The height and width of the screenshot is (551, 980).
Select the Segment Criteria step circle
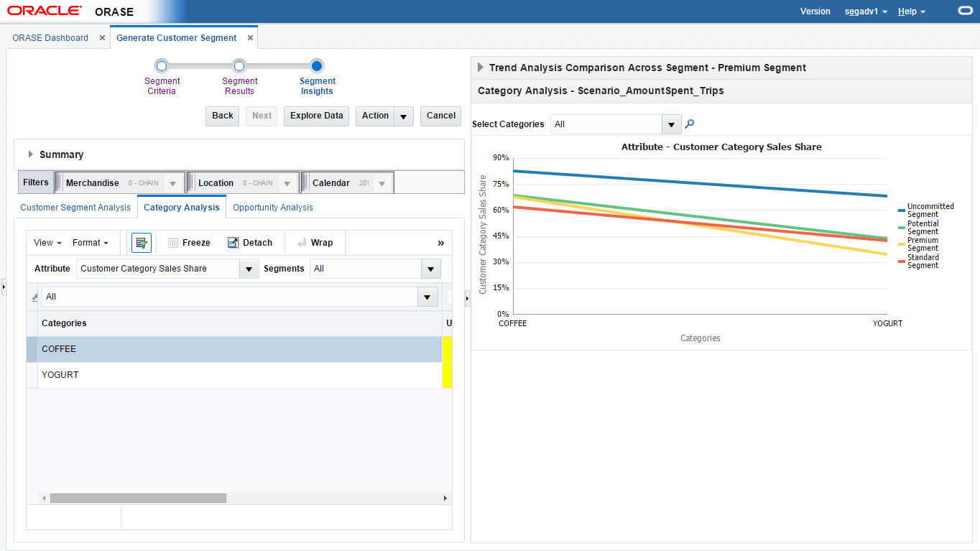click(162, 66)
